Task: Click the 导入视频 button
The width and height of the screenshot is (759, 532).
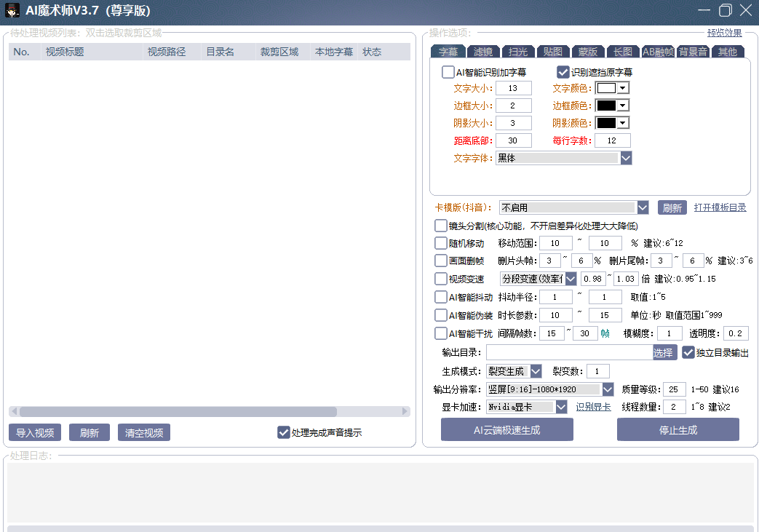Action: tap(35, 432)
